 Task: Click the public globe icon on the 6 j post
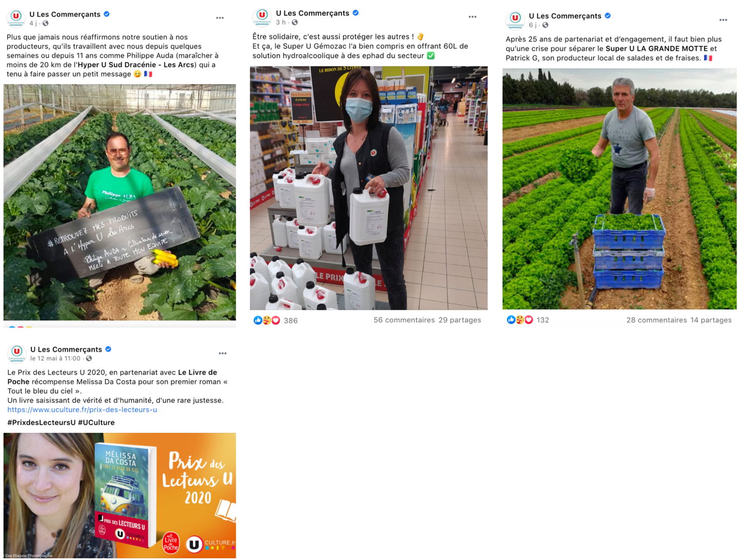545,25
